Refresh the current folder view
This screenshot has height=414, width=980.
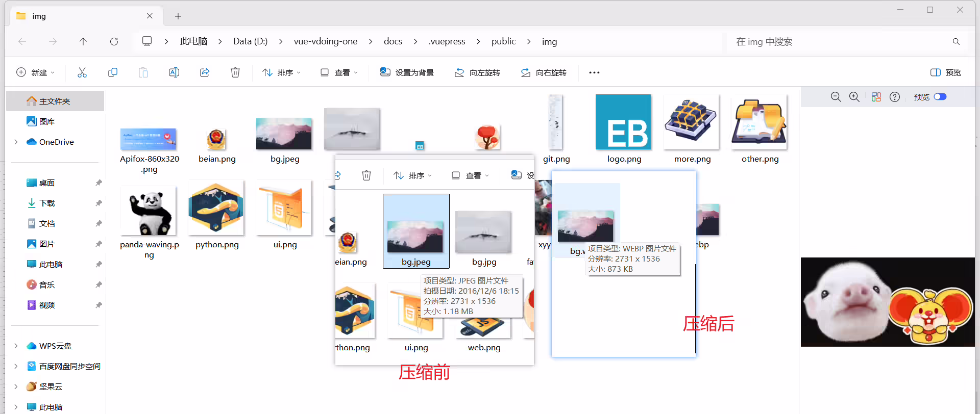(114, 41)
